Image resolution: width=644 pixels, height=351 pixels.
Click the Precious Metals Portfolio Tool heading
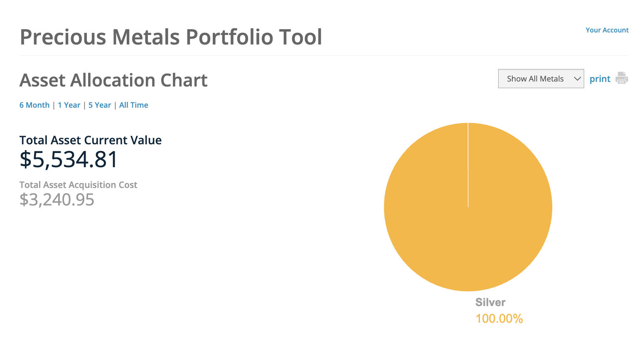click(x=171, y=37)
